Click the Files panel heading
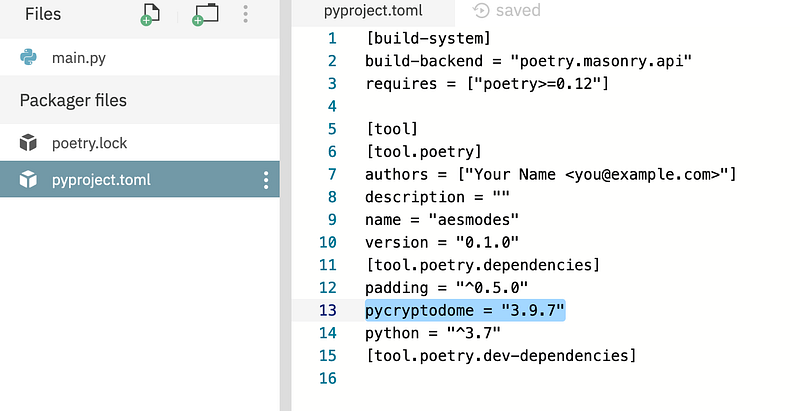 (x=43, y=14)
